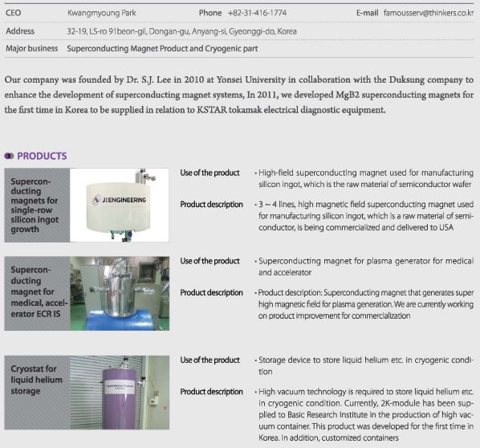
Task: Click first Use of the product label
Action: point(209,173)
